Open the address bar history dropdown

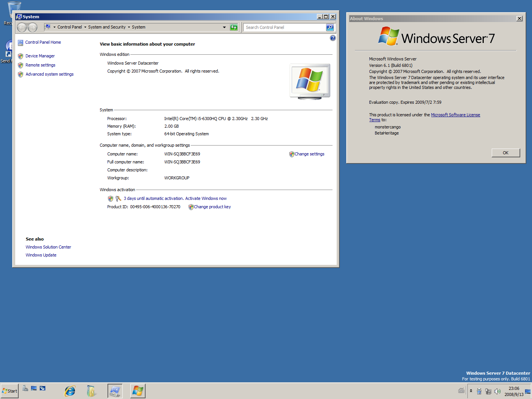(x=224, y=27)
